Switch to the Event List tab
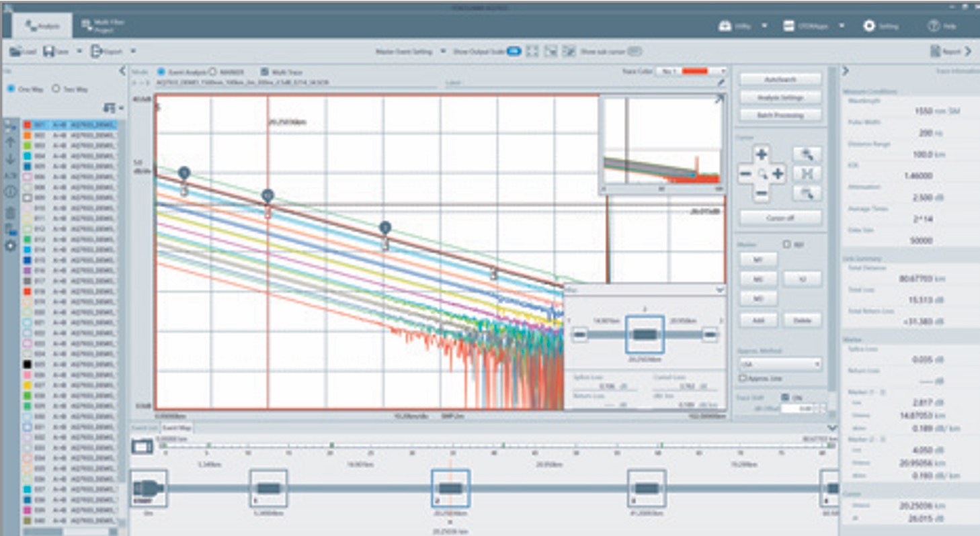980x536 pixels. [144, 427]
